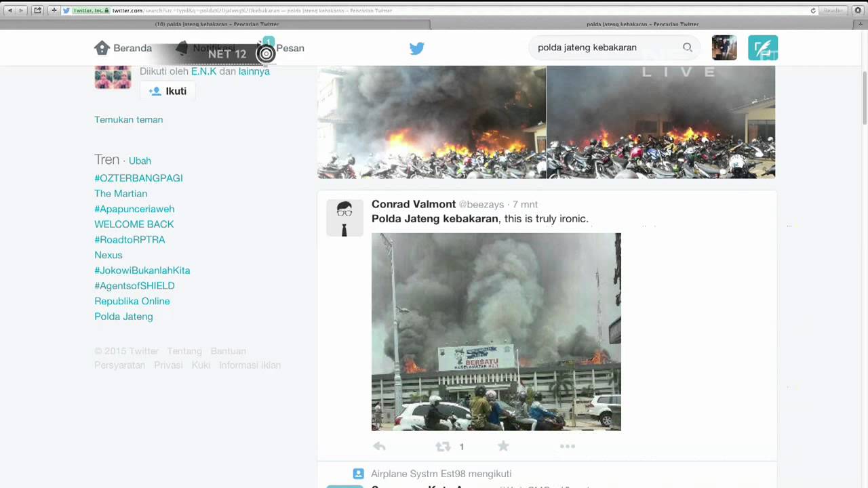Open Privasi footer link

168,365
